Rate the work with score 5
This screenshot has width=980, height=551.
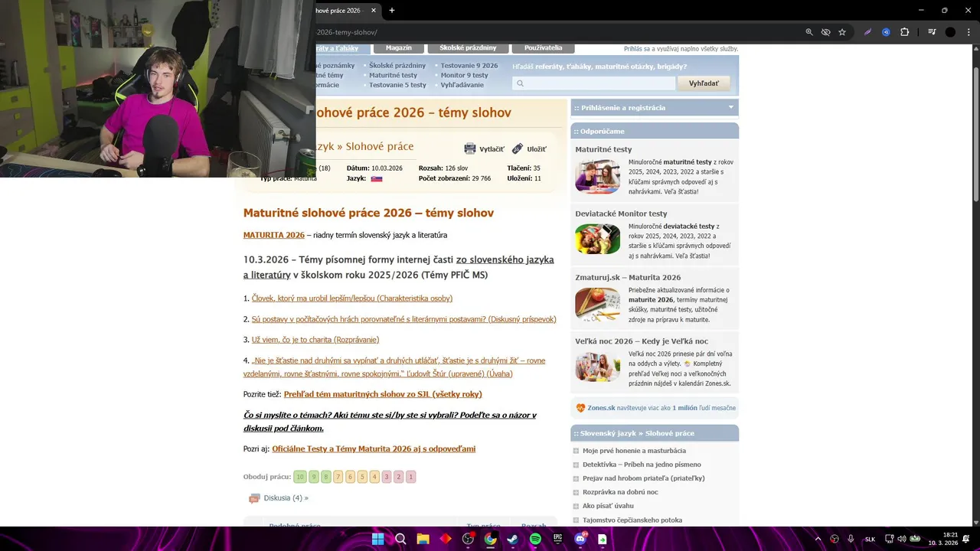(362, 477)
